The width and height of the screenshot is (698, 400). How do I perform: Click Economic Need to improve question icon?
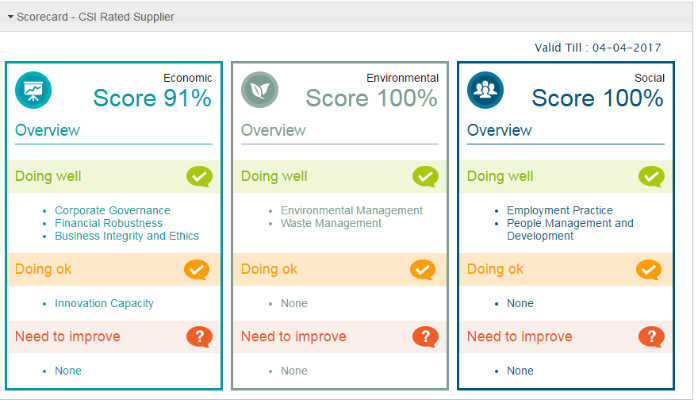click(x=199, y=337)
